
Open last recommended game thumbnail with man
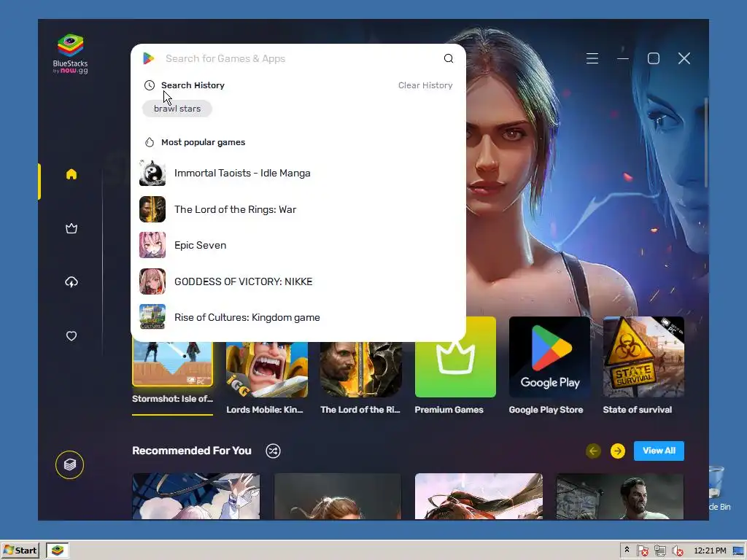coord(620,496)
